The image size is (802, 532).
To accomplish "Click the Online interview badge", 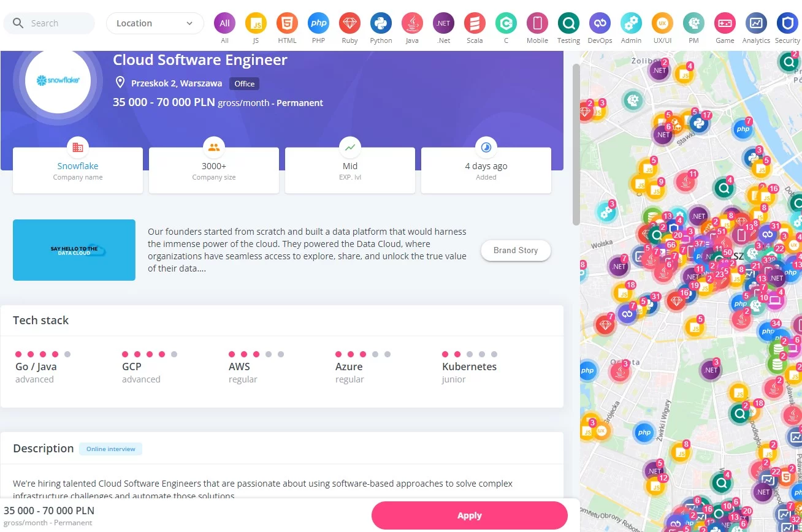I will [111, 449].
